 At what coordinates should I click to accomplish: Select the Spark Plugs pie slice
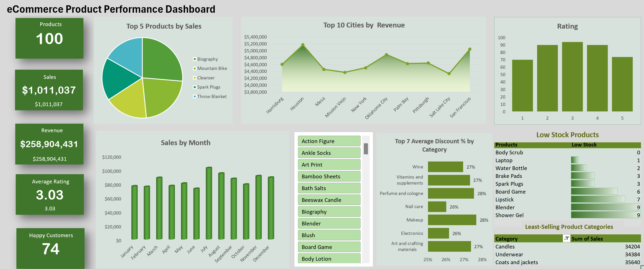tap(119, 79)
